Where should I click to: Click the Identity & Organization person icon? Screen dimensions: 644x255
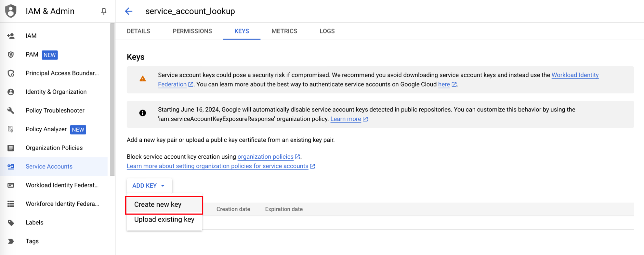tap(11, 92)
